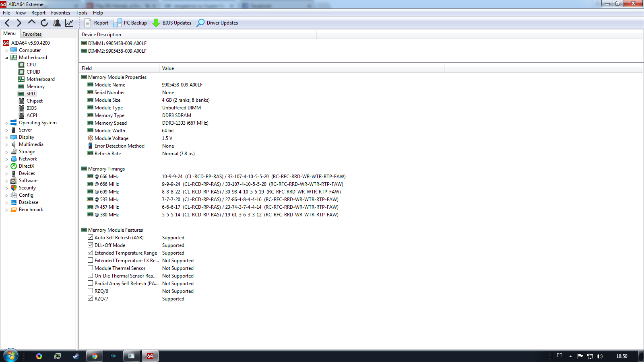Click the Value column header
Screen dimensions: 644x362
[x=302, y=68]
